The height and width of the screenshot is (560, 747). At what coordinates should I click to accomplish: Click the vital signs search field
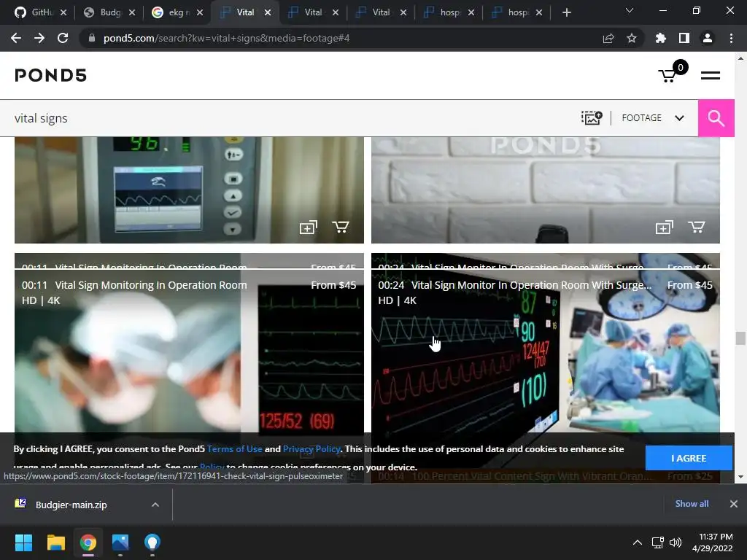pos(286,118)
